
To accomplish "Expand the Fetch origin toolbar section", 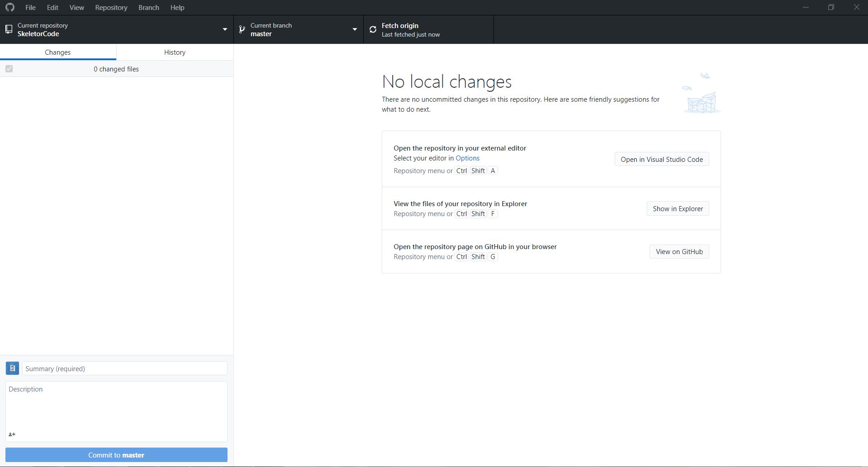I will pyautogui.click(x=427, y=29).
